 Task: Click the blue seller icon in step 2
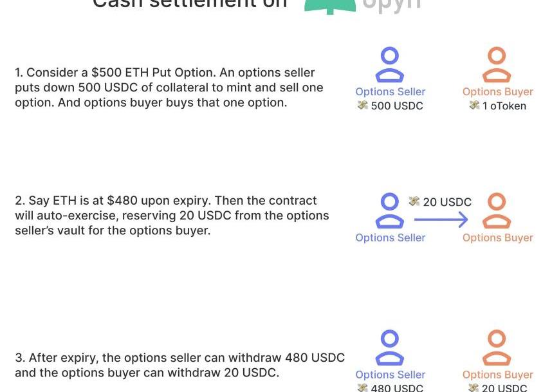coord(390,210)
